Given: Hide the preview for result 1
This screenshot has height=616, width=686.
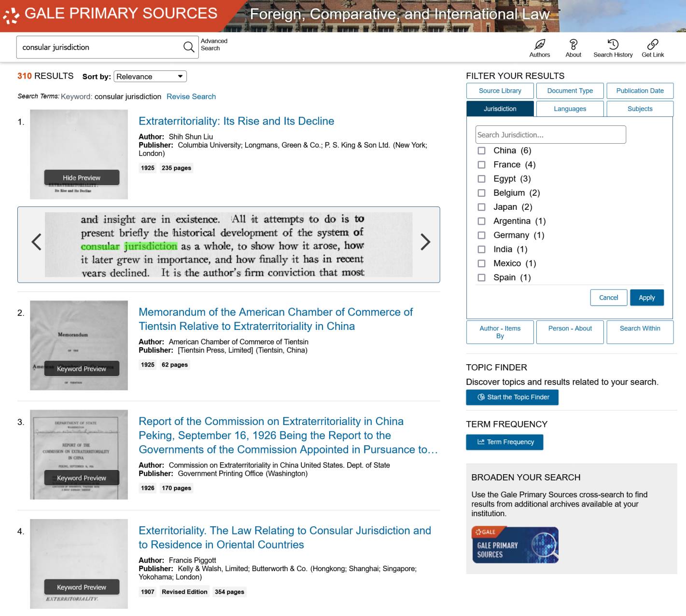Looking at the screenshot, I should tap(82, 178).
